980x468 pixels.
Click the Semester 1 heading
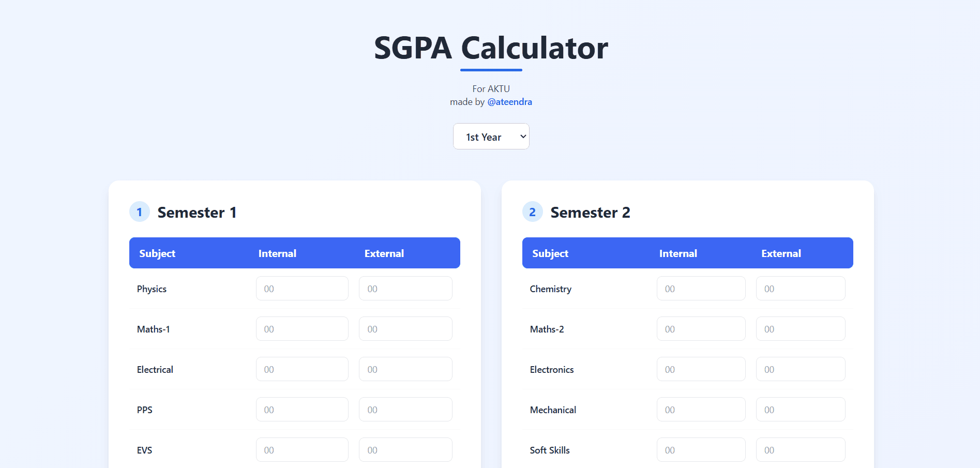point(197,212)
